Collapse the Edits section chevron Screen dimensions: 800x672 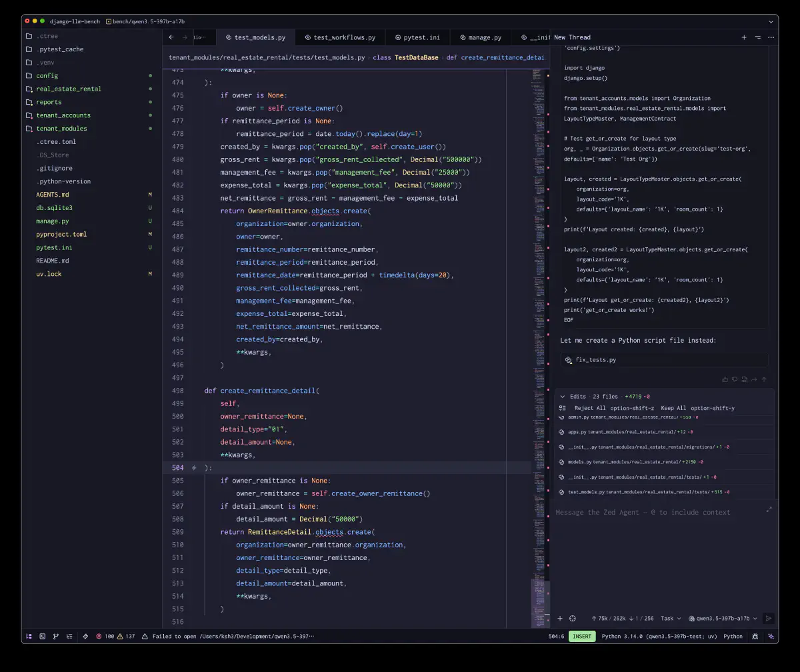(562, 396)
